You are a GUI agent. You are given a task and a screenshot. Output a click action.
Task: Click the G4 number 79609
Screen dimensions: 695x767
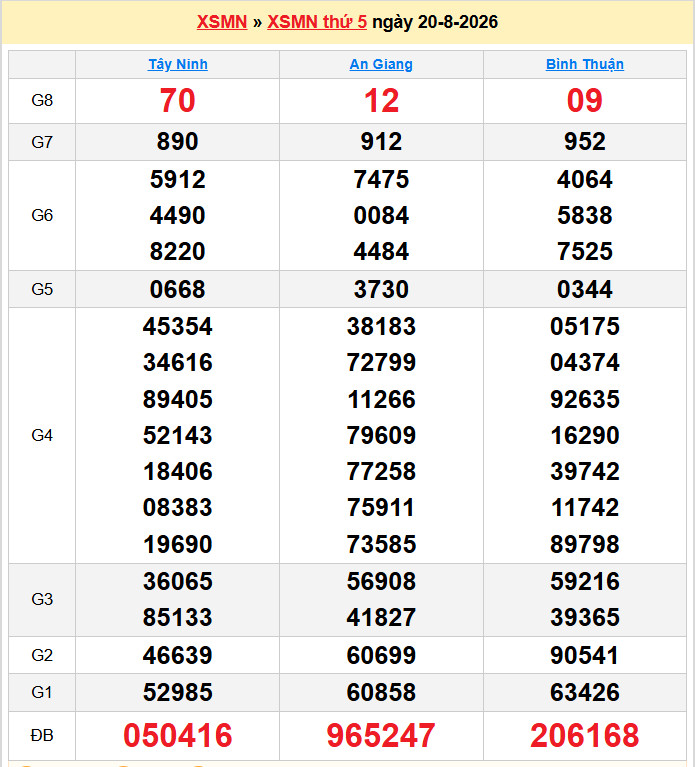(381, 435)
